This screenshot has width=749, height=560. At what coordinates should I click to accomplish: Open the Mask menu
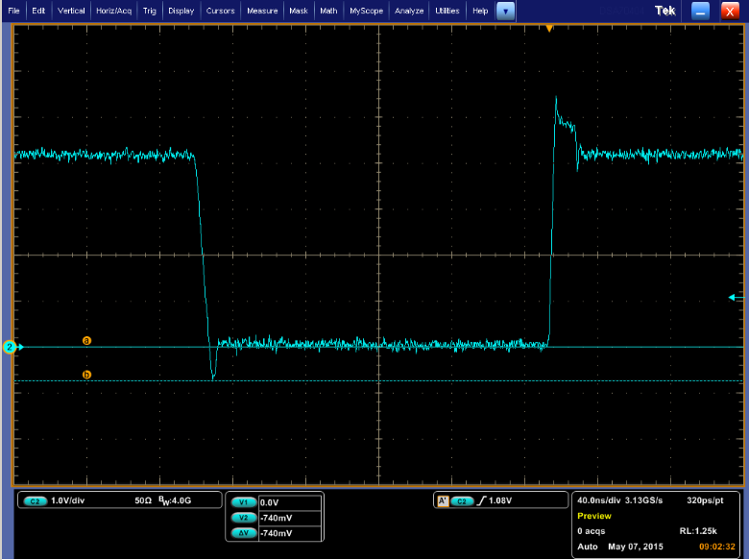[299, 11]
